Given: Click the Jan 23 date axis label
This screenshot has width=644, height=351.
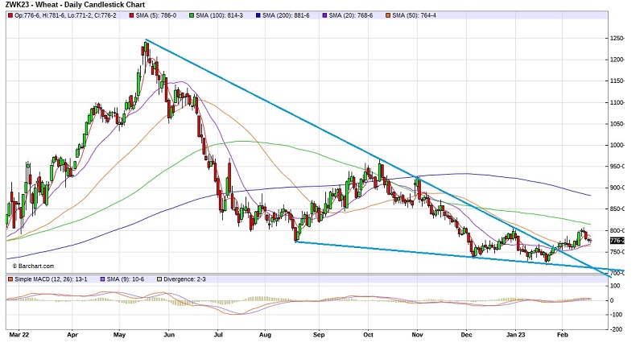Looking at the screenshot, I should click(x=517, y=332).
